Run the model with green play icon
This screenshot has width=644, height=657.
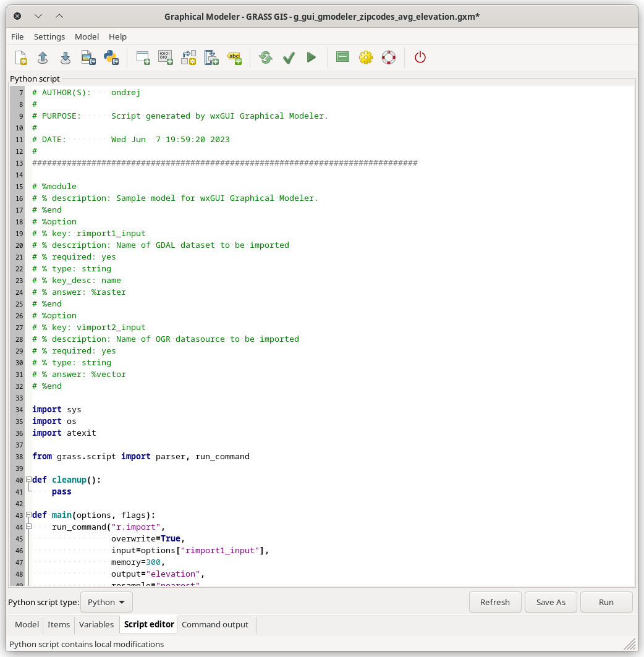311,57
